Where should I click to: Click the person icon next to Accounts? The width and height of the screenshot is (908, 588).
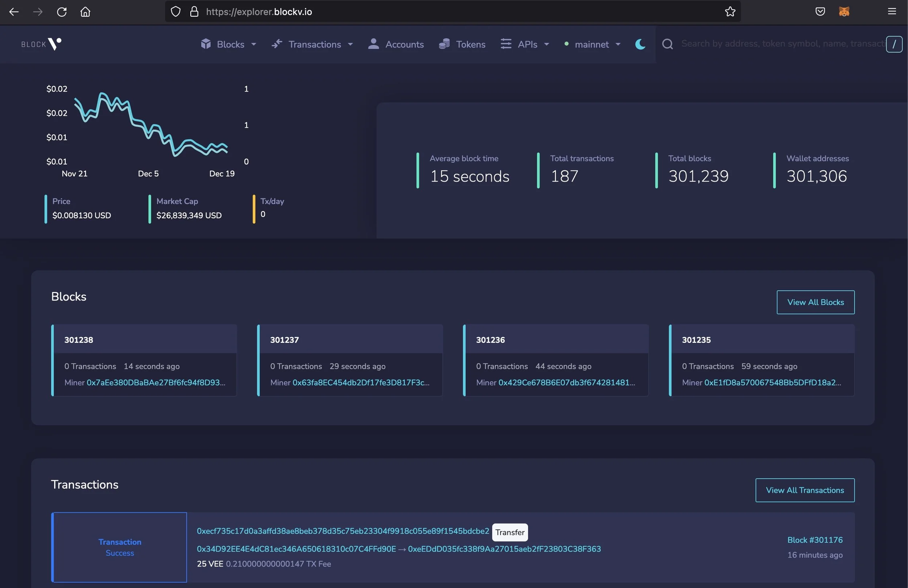coord(373,44)
